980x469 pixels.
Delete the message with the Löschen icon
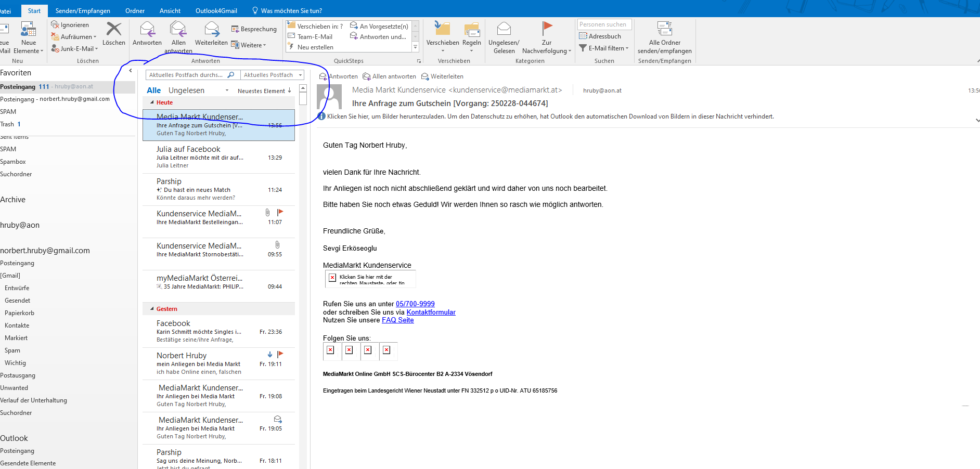pyautogui.click(x=114, y=29)
